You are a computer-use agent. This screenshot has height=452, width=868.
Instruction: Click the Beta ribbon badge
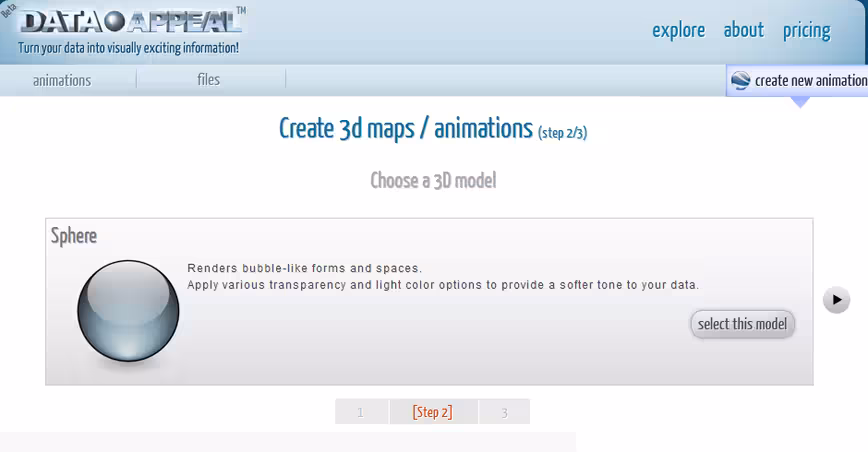point(8,9)
